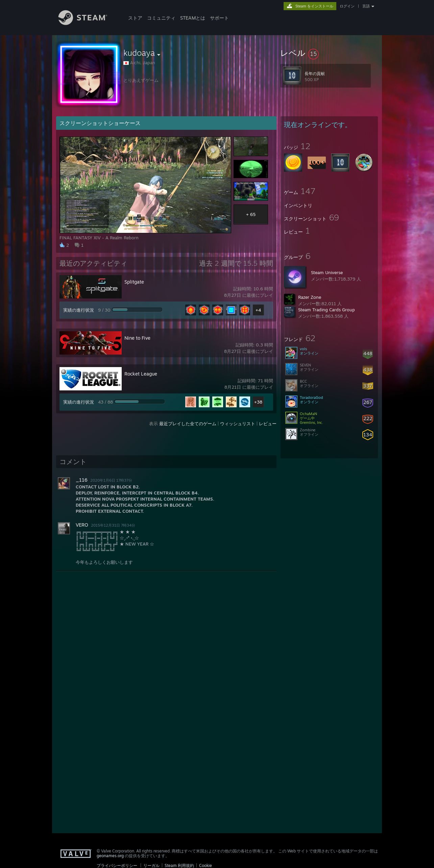Viewport: 434px width, 868px height.
Task: Click the first Rocket League achievement icon
Action: (191, 402)
